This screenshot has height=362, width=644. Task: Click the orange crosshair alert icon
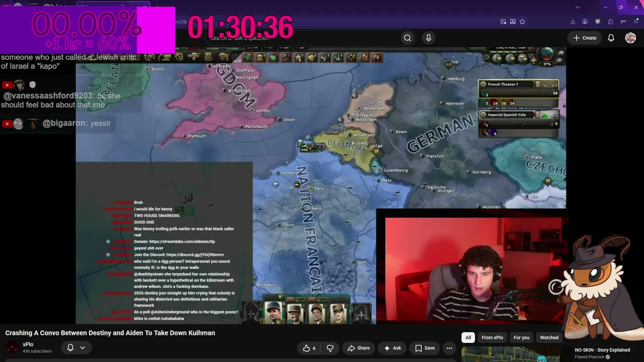(351, 57)
